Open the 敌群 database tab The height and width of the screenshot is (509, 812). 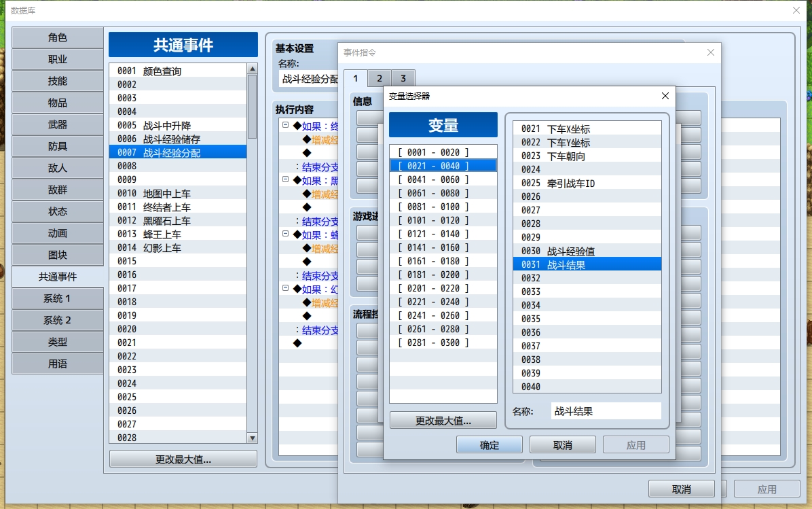[58, 190]
